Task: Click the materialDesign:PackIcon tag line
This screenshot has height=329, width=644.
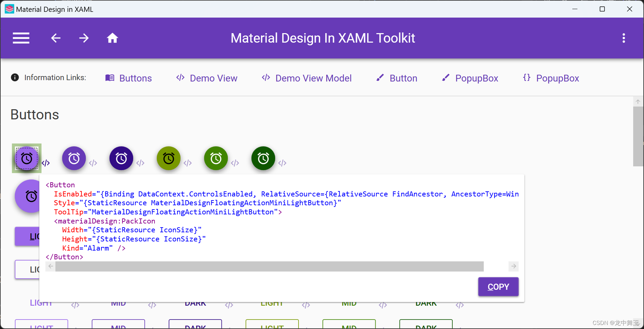Action: [x=105, y=221]
